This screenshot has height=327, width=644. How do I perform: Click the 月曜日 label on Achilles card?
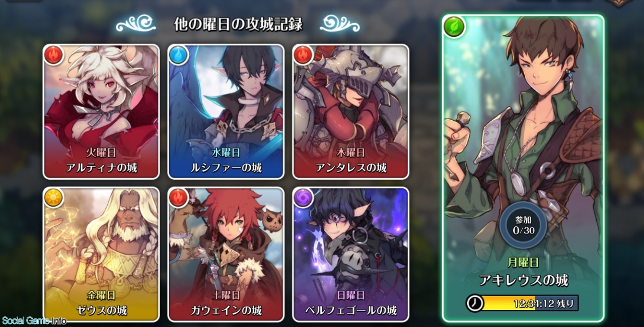(x=522, y=262)
